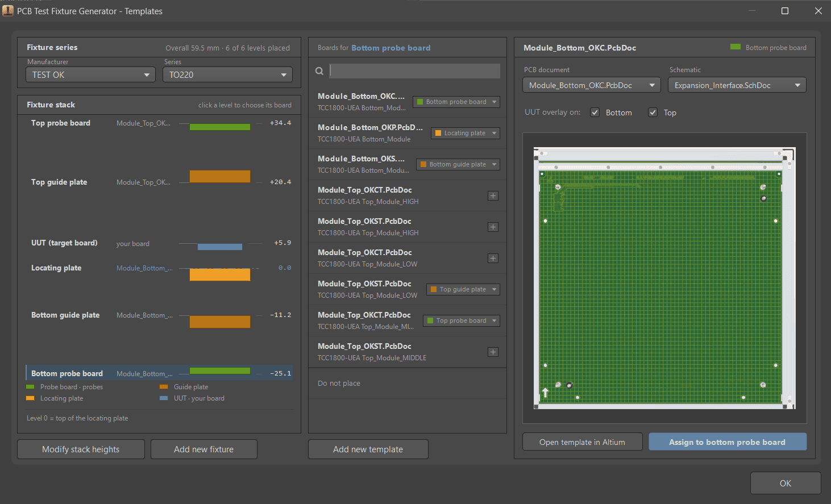Click the 0.0 locating plate height value
This screenshot has width=831, height=504.
click(x=284, y=268)
